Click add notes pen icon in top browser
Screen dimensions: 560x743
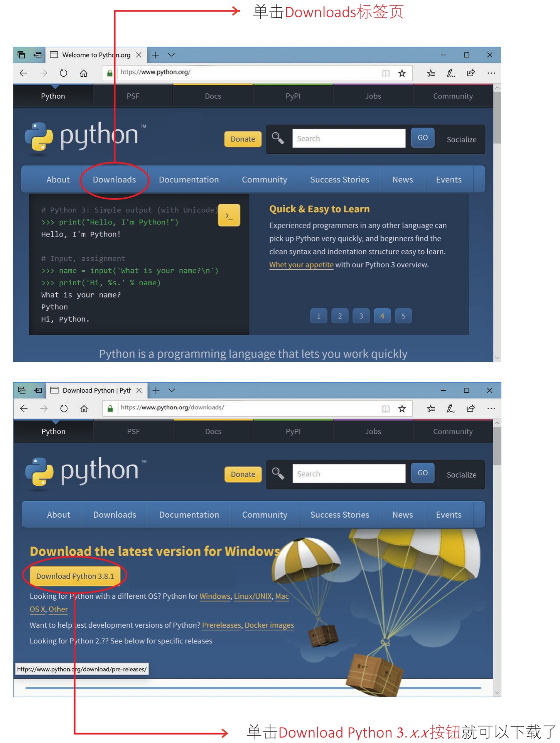tap(450, 73)
